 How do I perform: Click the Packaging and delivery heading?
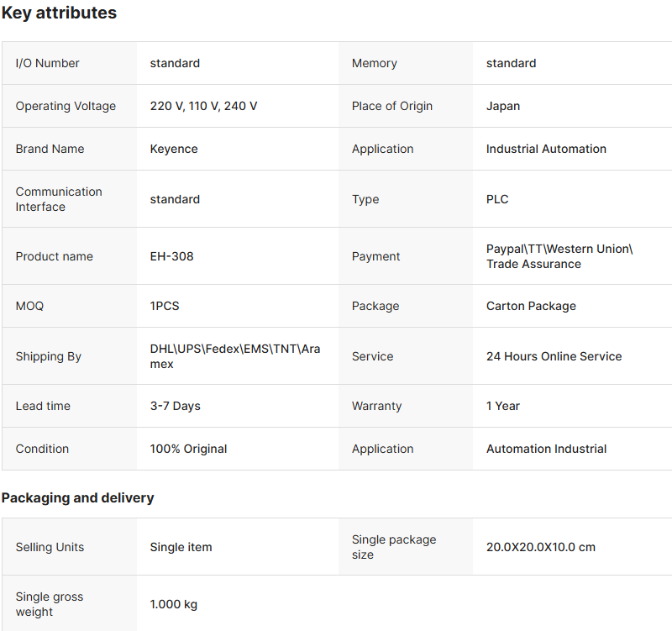78,497
